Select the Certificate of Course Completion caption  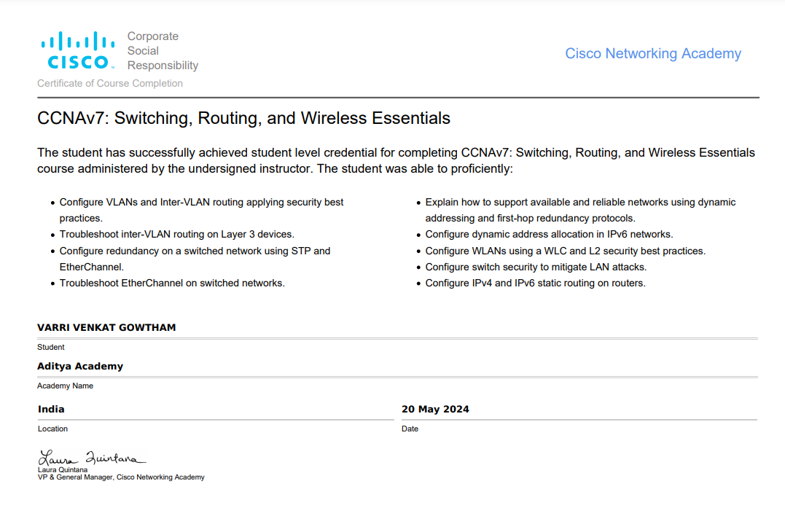point(110,84)
